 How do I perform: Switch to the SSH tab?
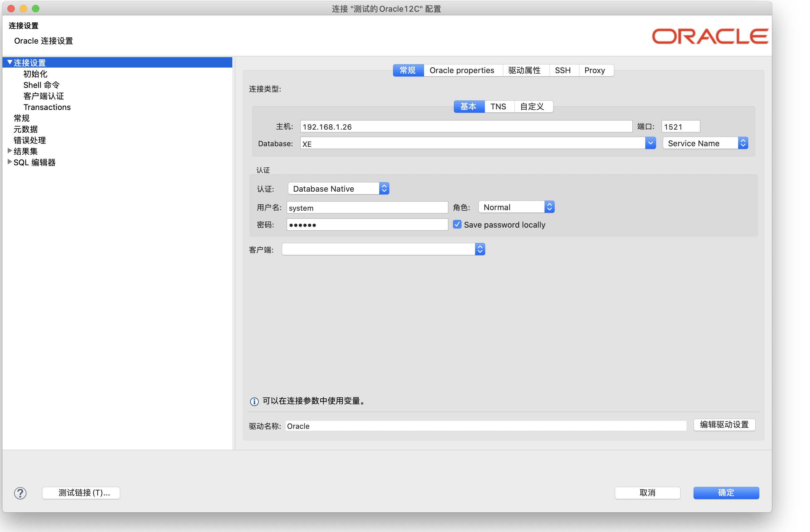563,70
